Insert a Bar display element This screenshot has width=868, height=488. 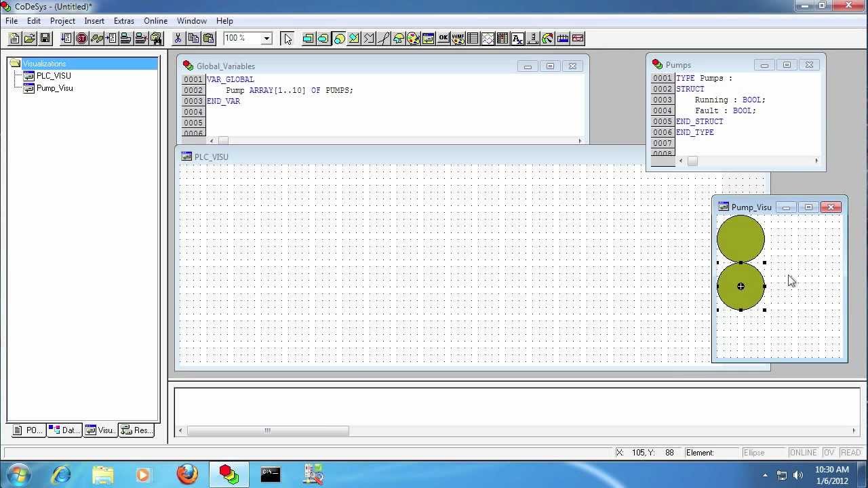click(562, 39)
